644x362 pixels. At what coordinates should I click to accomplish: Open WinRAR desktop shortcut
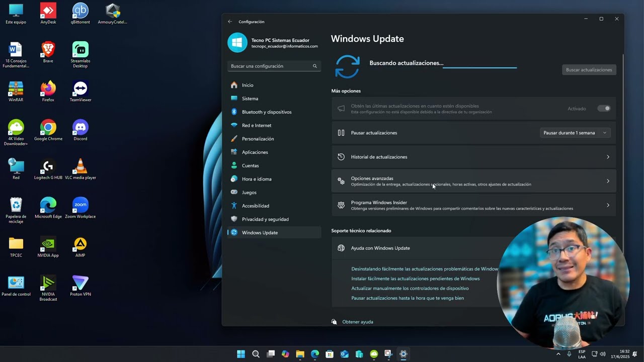[16, 92]
